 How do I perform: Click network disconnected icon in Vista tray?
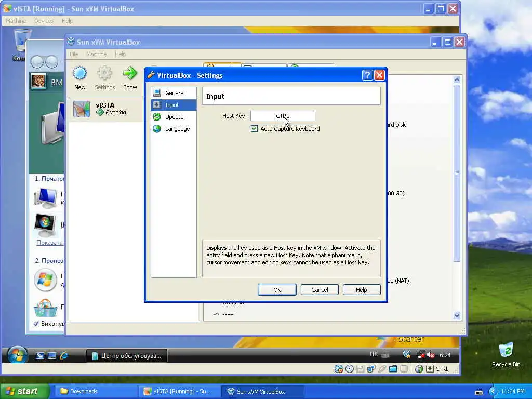point(421,355)
